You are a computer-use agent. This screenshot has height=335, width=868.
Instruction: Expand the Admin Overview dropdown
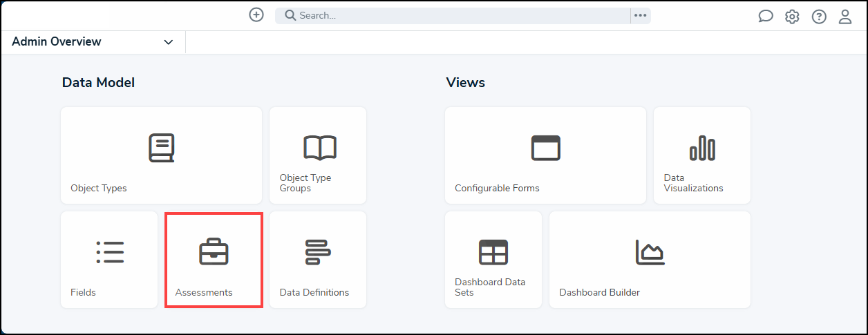[x=93, y=42]
